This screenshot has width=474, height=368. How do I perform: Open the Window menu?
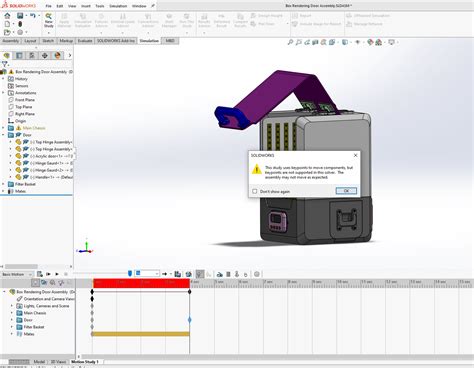pos(139,6)
